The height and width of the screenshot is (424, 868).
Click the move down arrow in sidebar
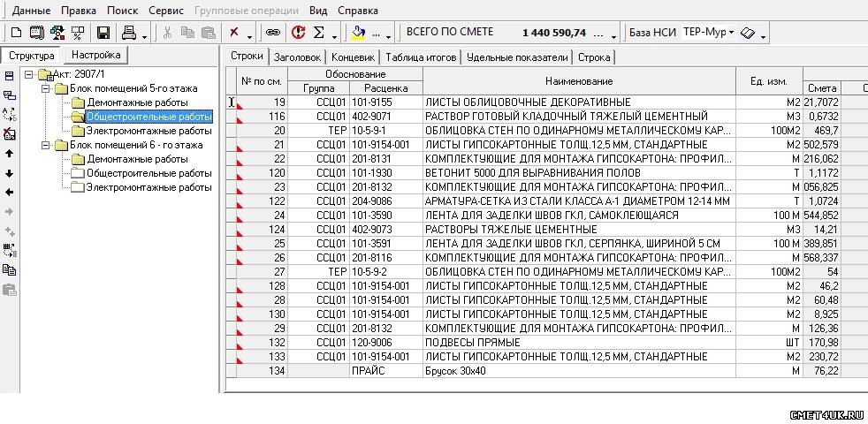(x=9, y=173)
